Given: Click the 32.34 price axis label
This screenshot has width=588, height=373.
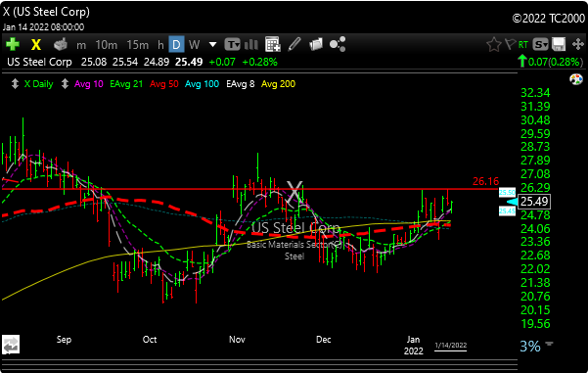Looking at the screenshot, I should (x=535, y=93).
